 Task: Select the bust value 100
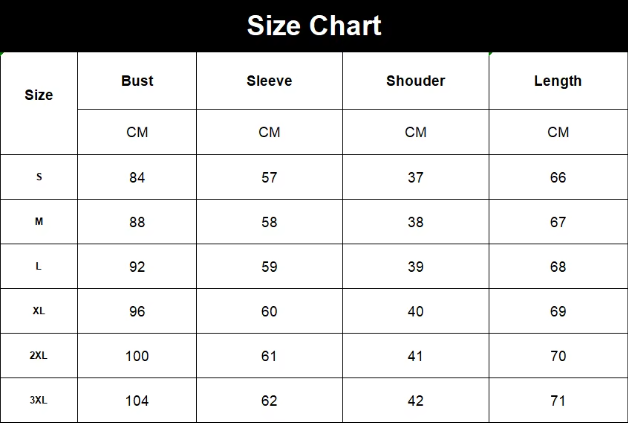coord(137,356)
